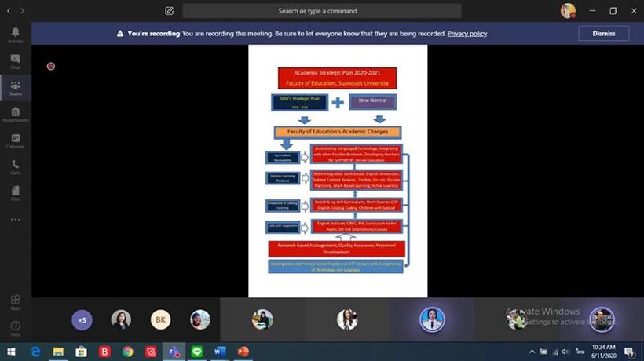The width and height of the screenshot is (644, 361).
Task: Select the Teams tab in sidebar
Action: (x=15, y=88)
